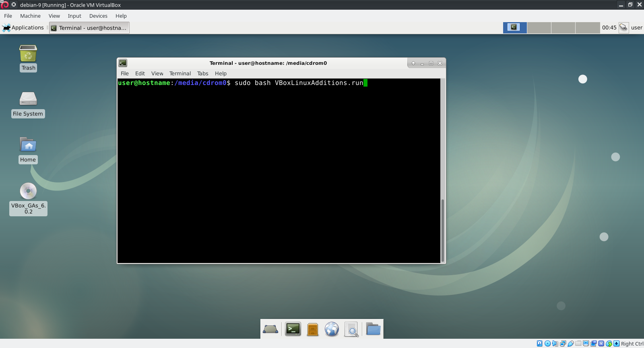Expand the user menu in the top panel

pos(636,28)
